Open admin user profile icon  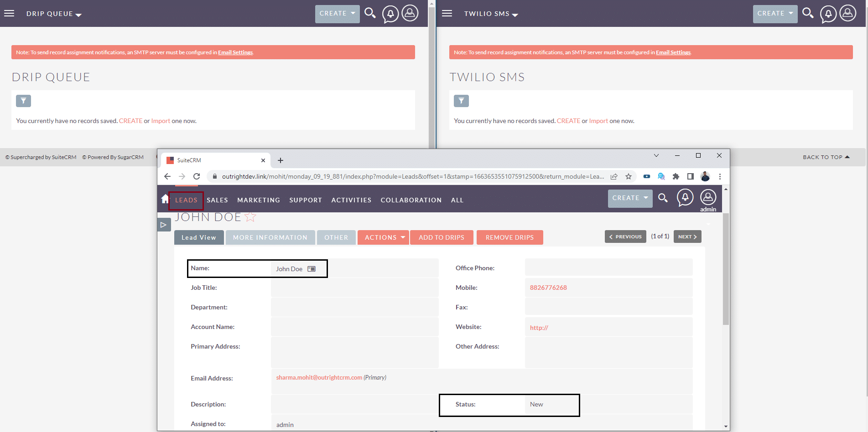click(x=708, y=197)
